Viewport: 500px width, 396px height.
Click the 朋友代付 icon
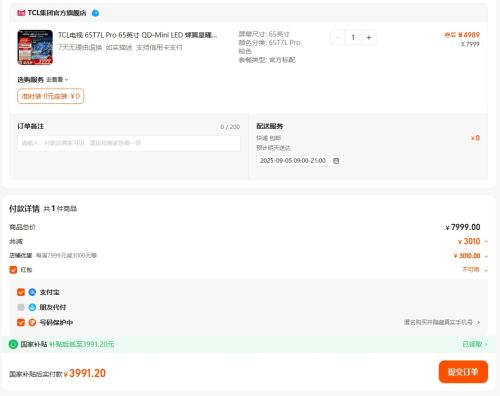click(32, 307)
